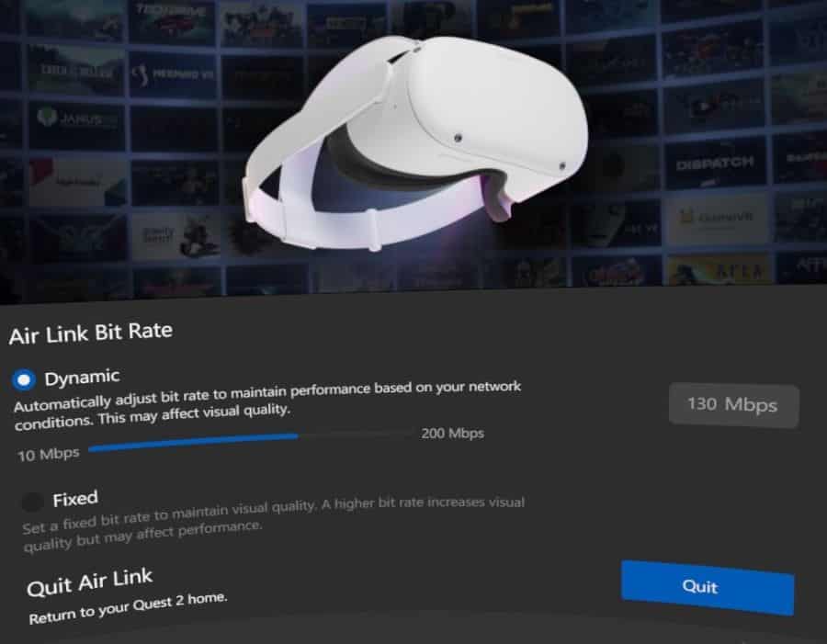
Task: Click the 130 Mbps value field
Action: (733, 405)
